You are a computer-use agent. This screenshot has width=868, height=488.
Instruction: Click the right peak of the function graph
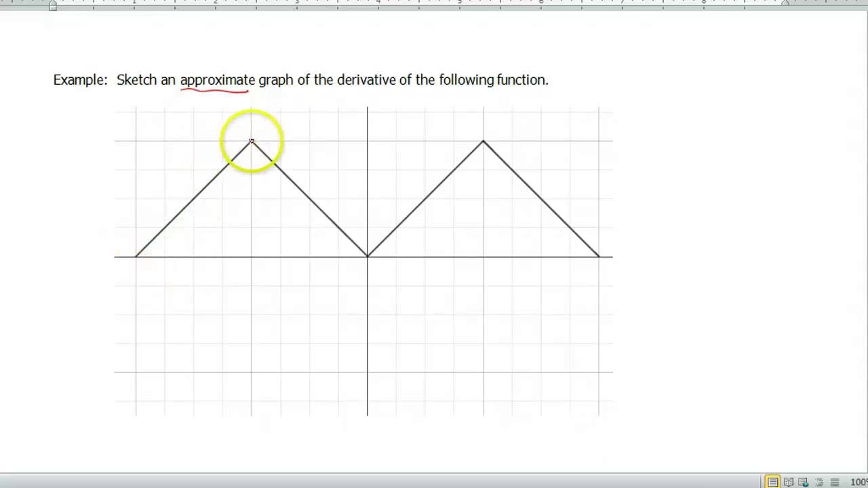click(x=484, y=141)
